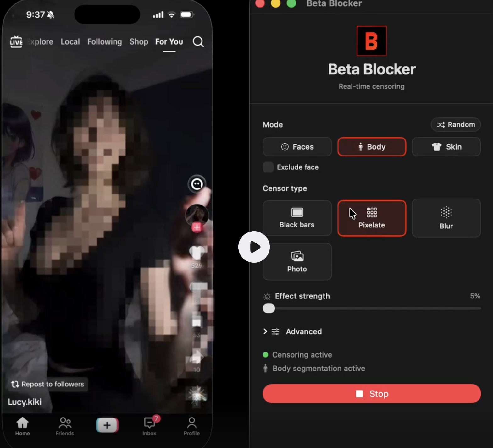Select the For You tab
Viewport: 493px width, 448px height.
coord(169,42)
